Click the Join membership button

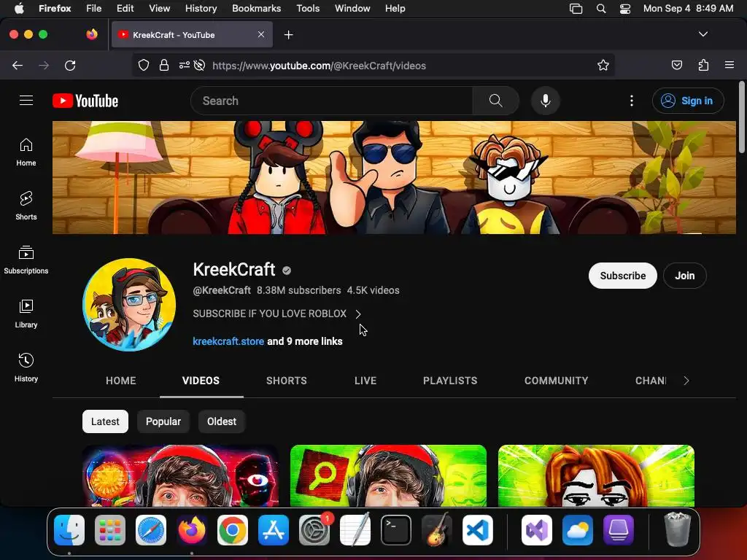(x=684, y=276)
